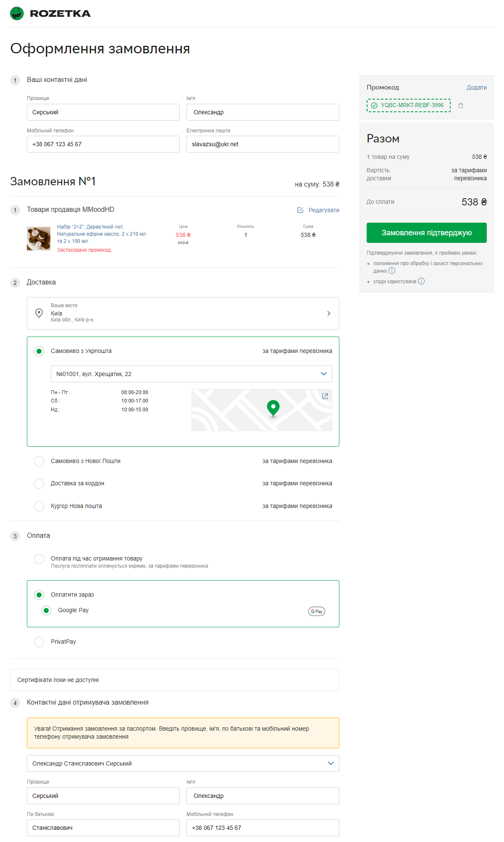
Task: Click the crossed-out old price 940 ₴
Action: [183, 243]
